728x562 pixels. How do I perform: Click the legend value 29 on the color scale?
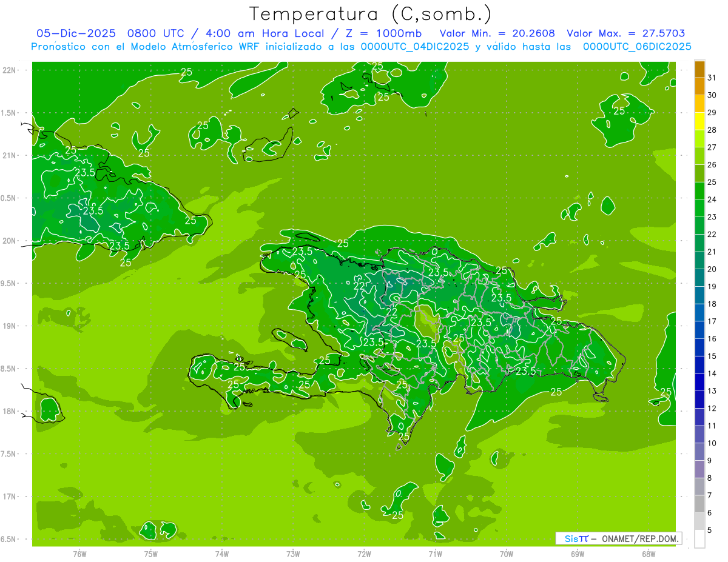(712, 112)
